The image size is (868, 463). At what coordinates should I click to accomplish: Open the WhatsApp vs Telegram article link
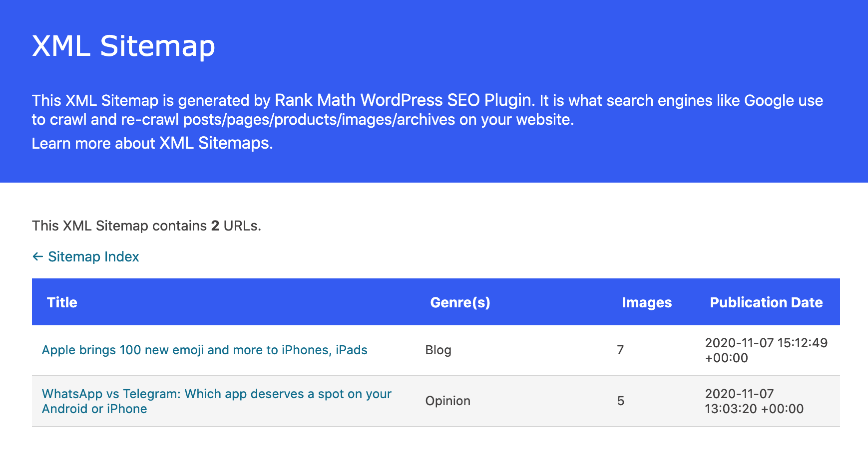coord(216,401)
